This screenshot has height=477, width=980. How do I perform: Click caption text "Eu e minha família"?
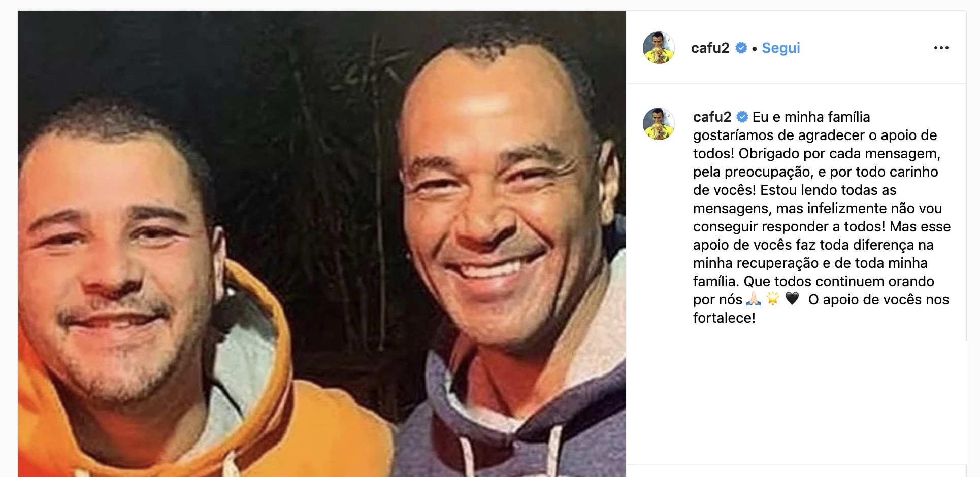click(x=811, y=117)
